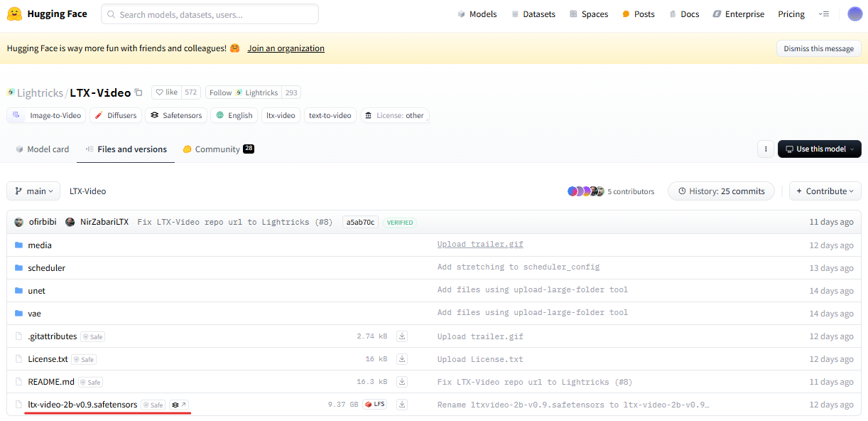Open Posts in top navigation

(x=638, y=14)
